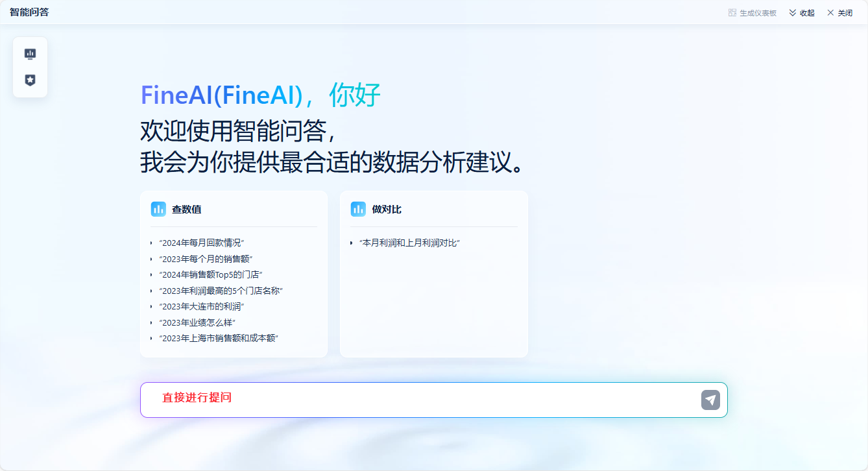Image resolution: width=868 pixels, height=471 pixels.
Task: Choose "2023年业绩怎么样" suggestion
Action: tap(197, 322)
